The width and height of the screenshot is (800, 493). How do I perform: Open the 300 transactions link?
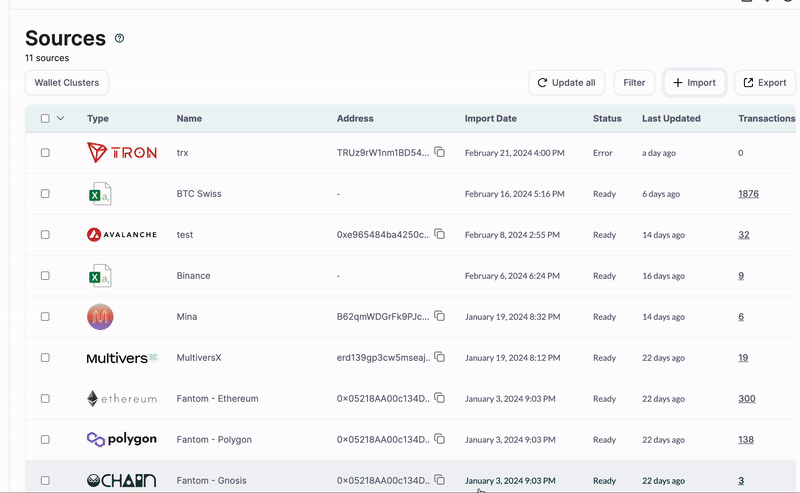[747, 399]
